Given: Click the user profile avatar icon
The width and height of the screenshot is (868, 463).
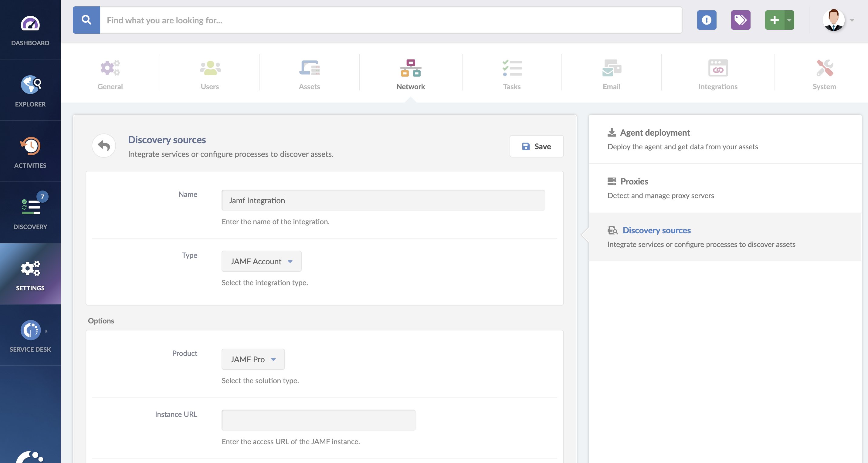Looking at the screenshot, I should pos(834,20).
